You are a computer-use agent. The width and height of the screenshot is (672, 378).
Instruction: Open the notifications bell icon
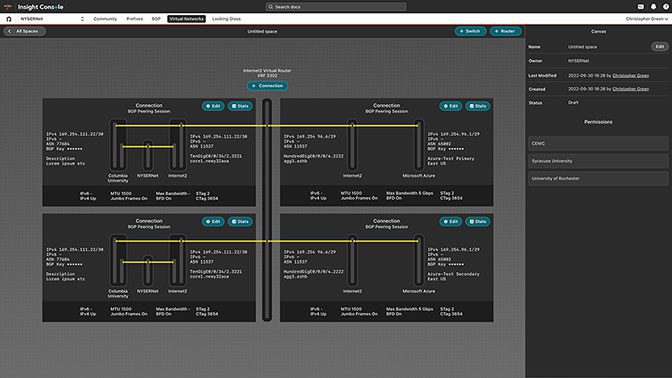[x=653, y=7]
